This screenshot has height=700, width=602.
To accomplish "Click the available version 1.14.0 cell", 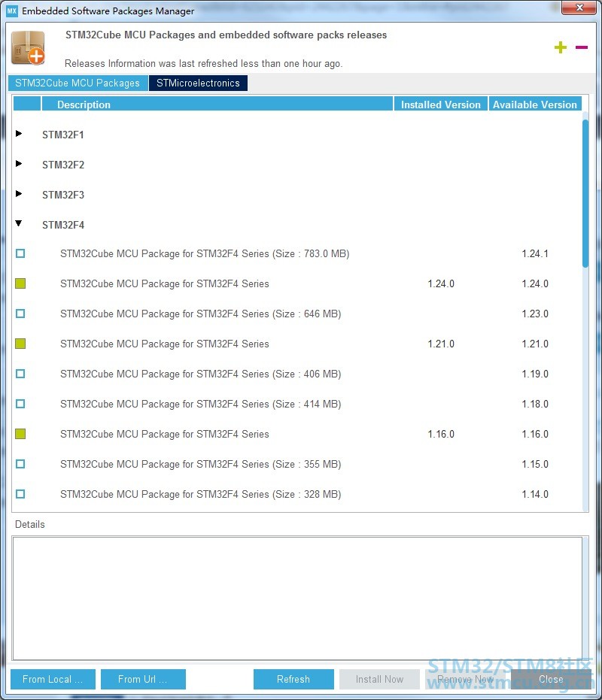I will (535, 494).
